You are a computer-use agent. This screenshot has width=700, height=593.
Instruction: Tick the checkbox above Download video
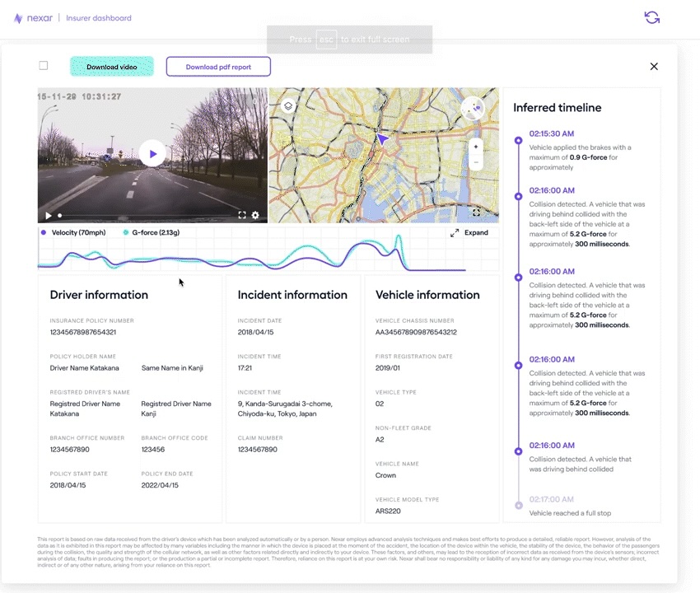[43, 66]
